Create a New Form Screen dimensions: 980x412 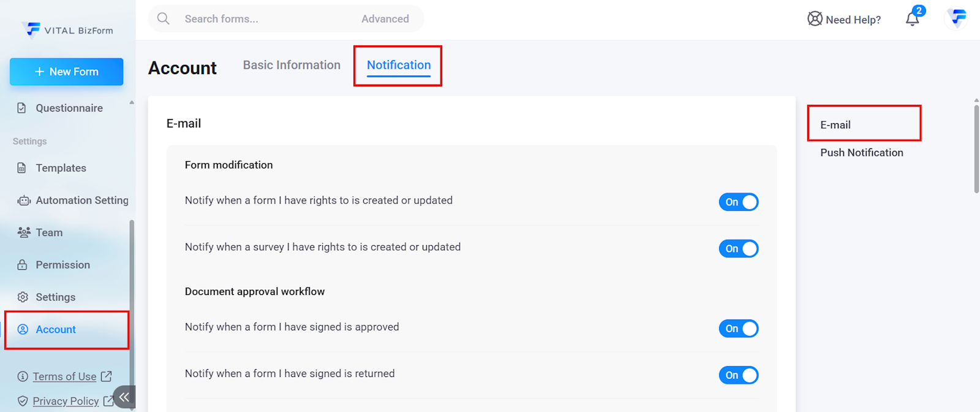(x=67, y=72)
